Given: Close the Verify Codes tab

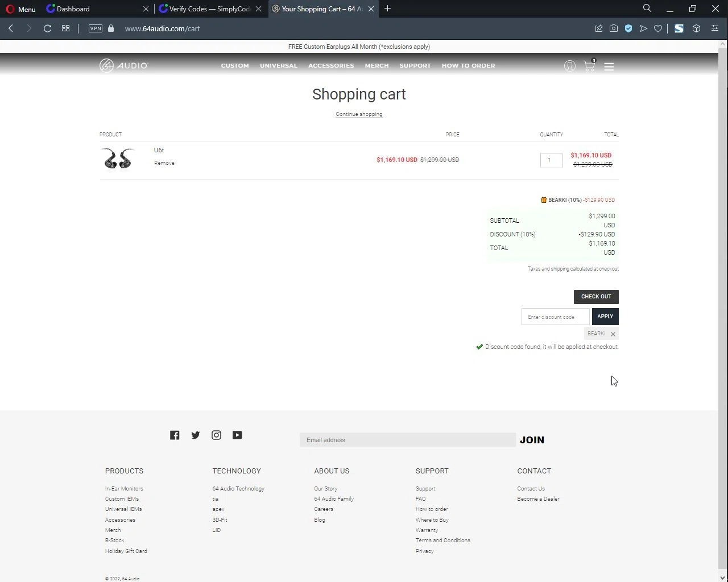Looking at the screenshot, I should pos(258,9).
